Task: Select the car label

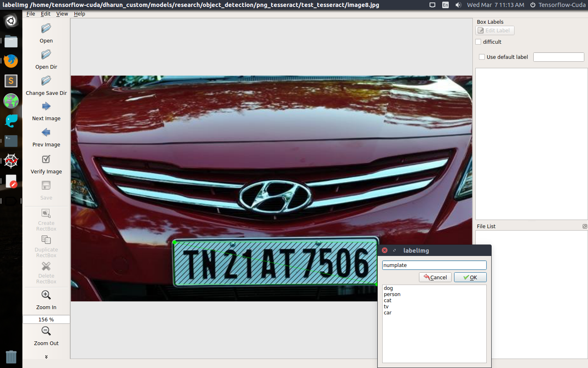Action: pyautogui.click(x=388, y=313)
